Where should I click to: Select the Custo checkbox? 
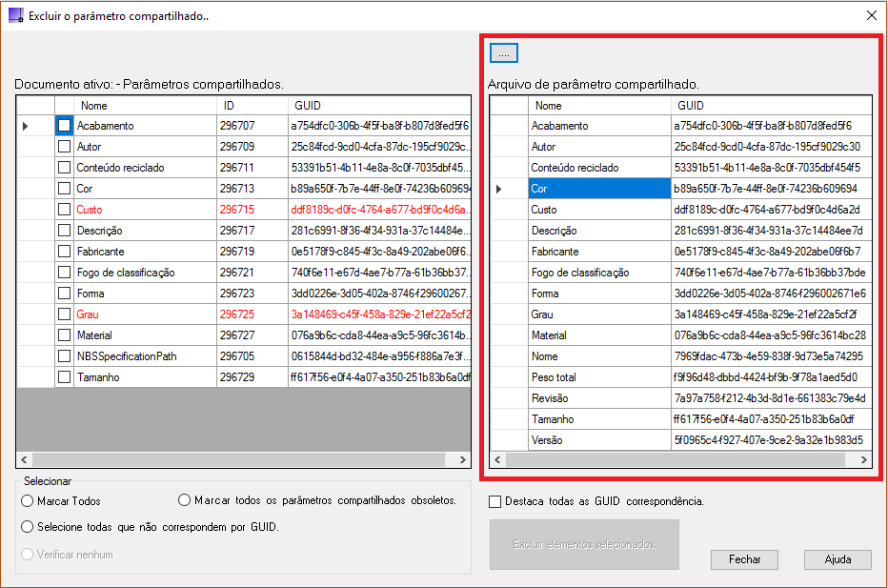click(64, 209)
